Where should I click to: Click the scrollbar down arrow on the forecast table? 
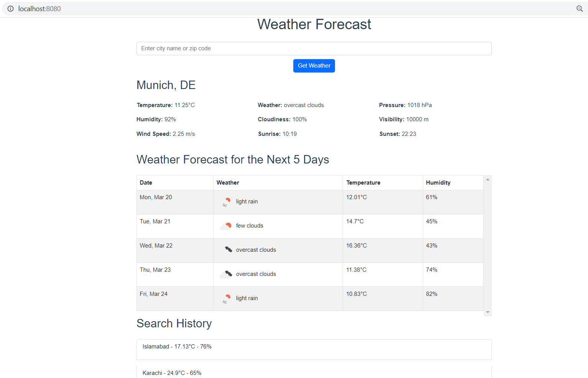point(488,312)
